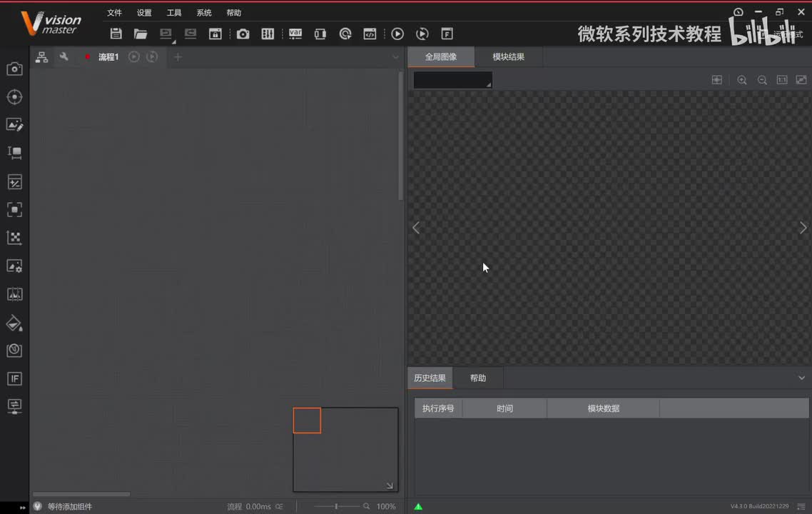
Task: Open the run interface F icon
Action: (x=447, y=34)
